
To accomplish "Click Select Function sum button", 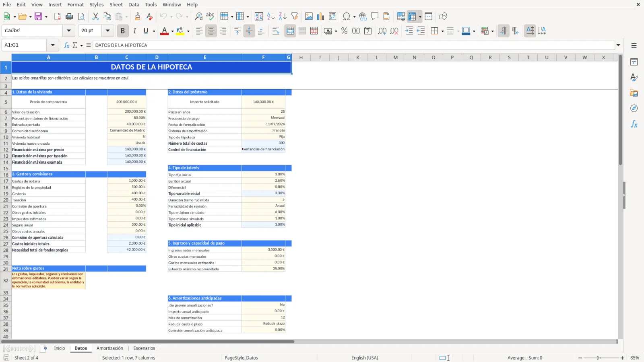I will 75,45.
